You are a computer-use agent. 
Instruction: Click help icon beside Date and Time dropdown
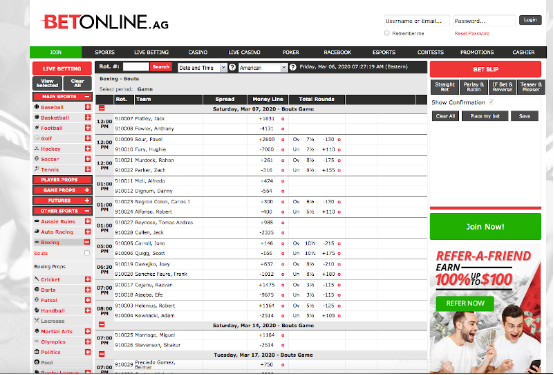(232, 67)
